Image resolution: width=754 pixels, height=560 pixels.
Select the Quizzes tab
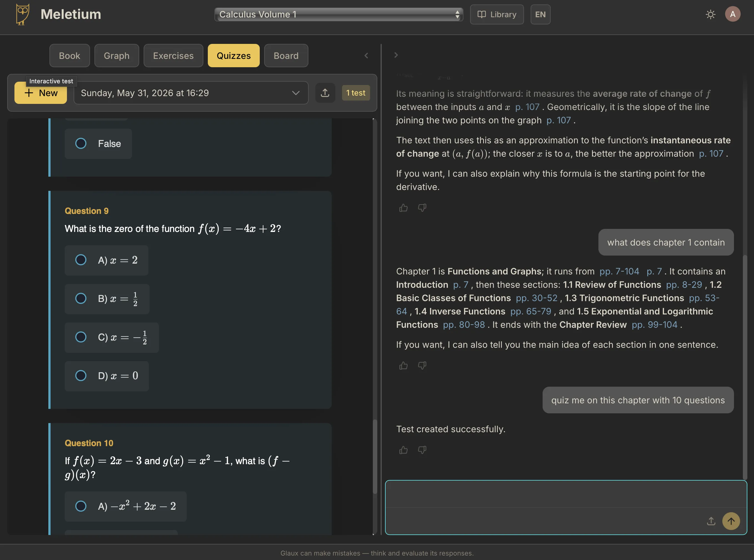pyautogui.click(x=234, y=56)
